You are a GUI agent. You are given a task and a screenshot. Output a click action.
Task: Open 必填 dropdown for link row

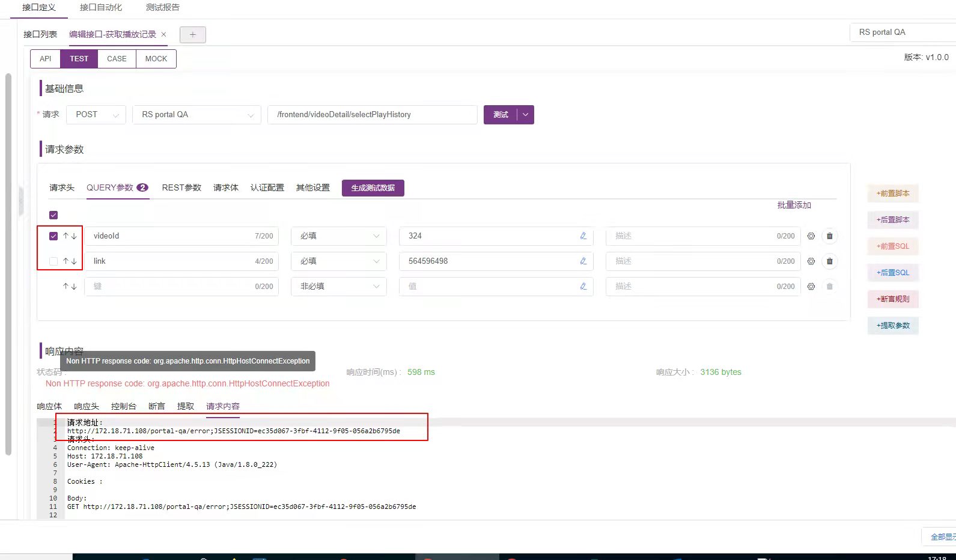339,261
